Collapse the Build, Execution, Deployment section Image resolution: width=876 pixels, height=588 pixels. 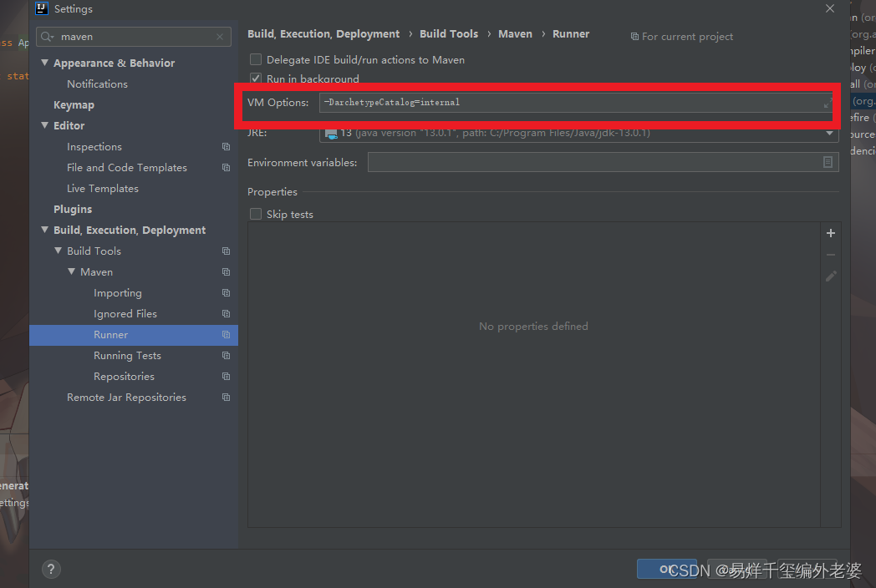click(x=44, y=230)
